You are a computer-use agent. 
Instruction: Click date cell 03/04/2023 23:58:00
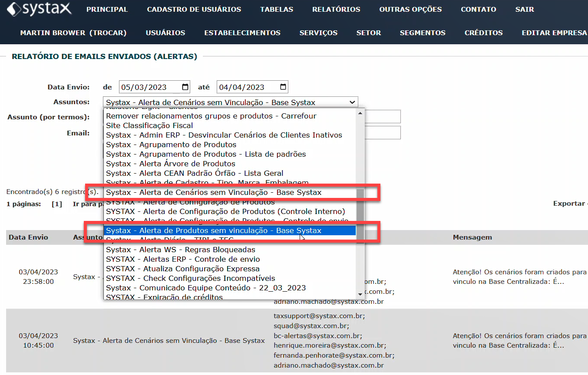click(38, 277)
